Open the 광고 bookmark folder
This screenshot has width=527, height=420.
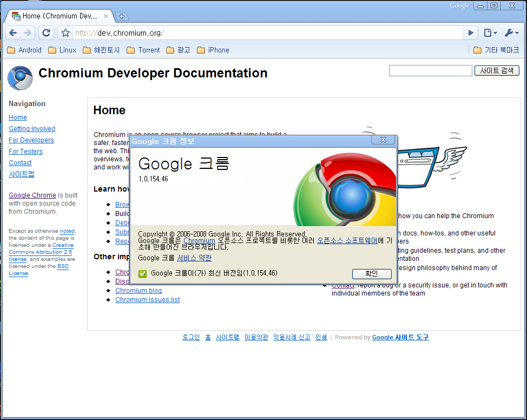click(x=179, y=50)
